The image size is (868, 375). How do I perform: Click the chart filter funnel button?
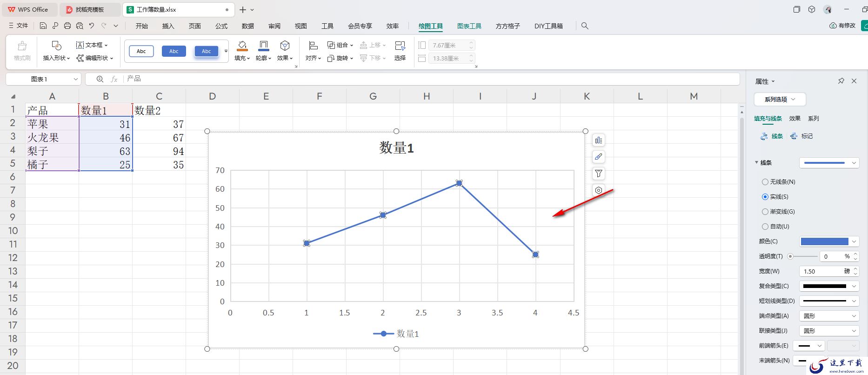[x=599, y=174]
